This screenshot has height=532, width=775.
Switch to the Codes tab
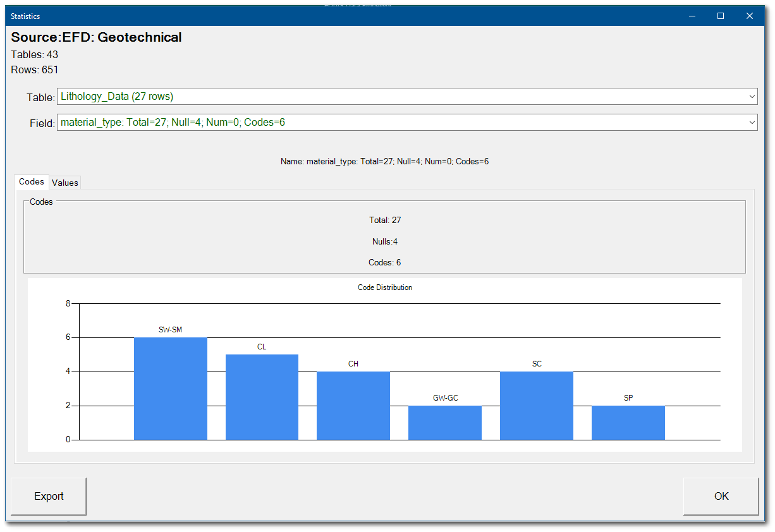point(31,181)
